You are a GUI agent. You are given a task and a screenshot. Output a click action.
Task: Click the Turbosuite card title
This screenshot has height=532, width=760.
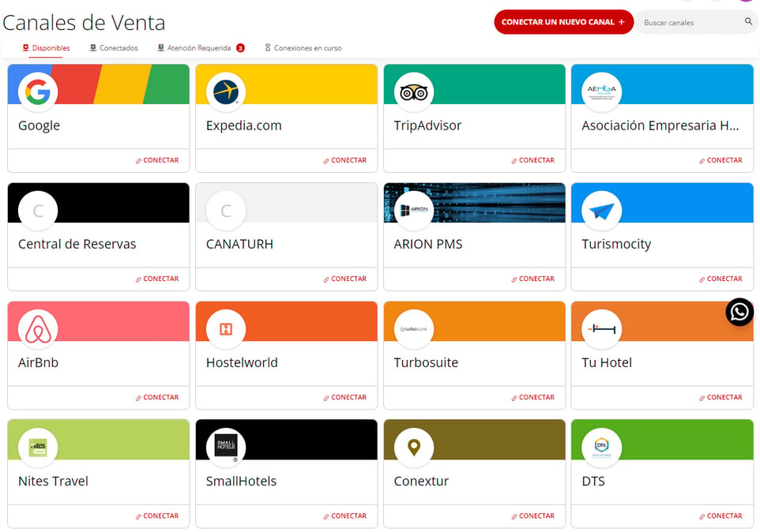(x=426, y=362)
